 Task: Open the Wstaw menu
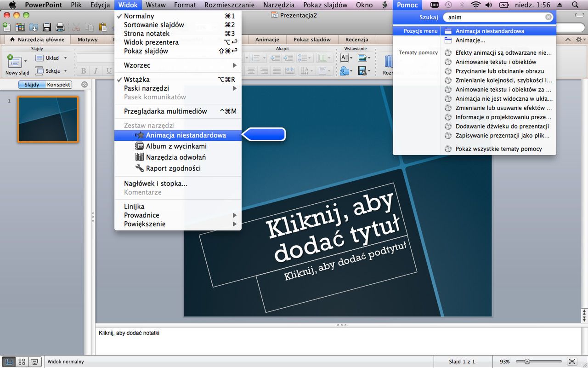(156, 5)
